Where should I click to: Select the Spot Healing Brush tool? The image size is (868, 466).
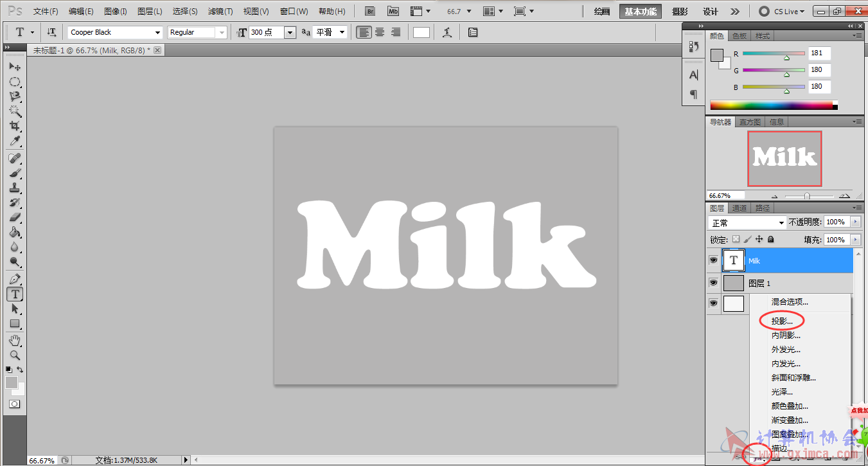click(x=15, y=158)
